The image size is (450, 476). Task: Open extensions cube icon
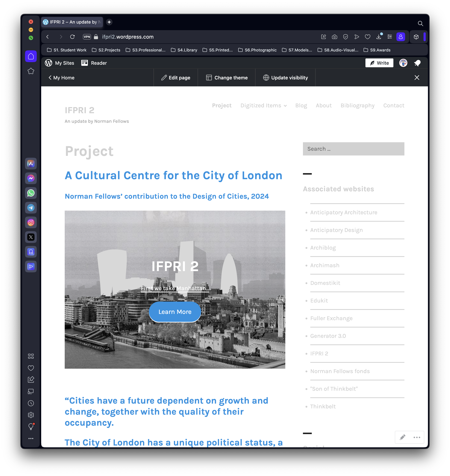[x=416, y=37]
